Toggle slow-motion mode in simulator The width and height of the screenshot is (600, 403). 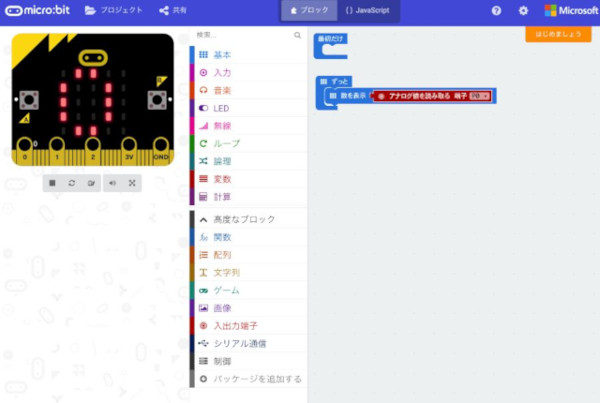pos(91,183)
